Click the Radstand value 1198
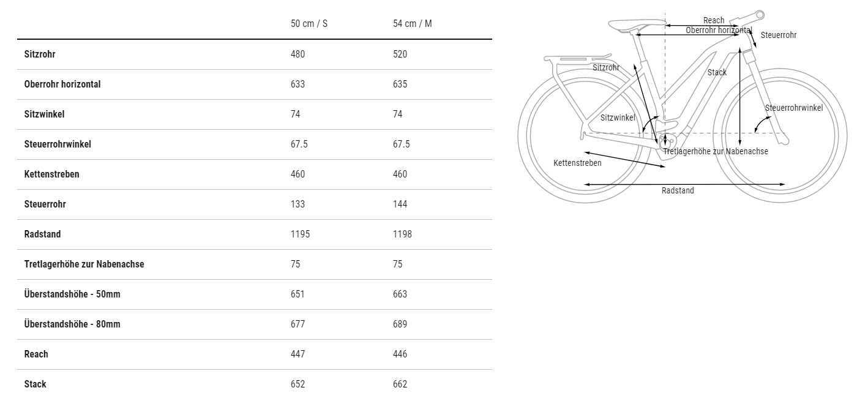868x404 pixels. tap(402, 234)
